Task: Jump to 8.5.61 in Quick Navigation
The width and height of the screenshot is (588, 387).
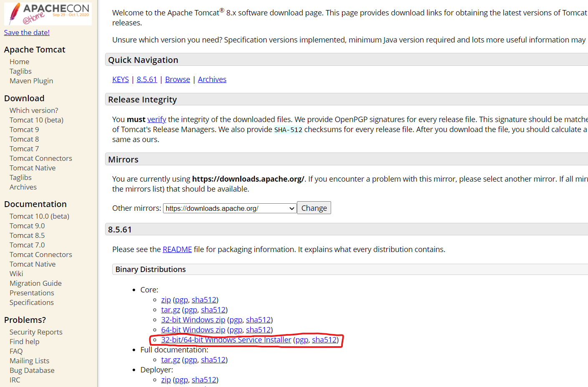Action: click(147, 80)
